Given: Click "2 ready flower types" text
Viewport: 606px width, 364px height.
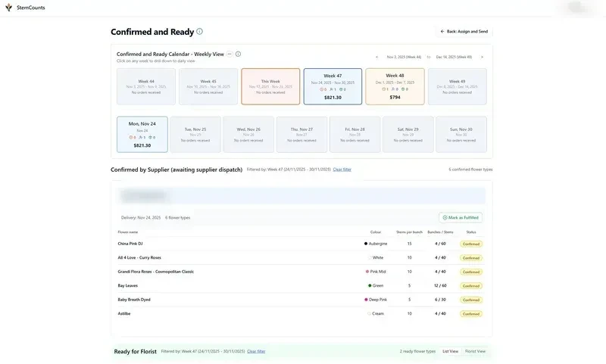Looking at the screenshot, I should pyautogui.click(x=417, y=351).
